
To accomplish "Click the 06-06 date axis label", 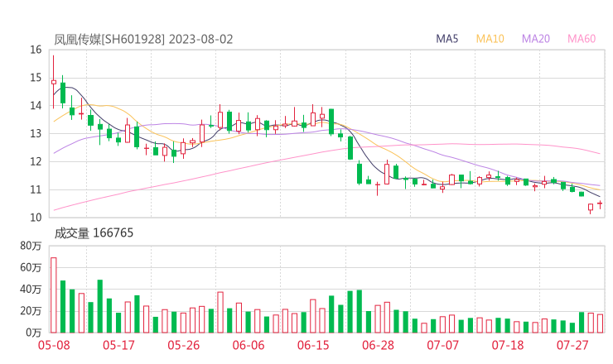I will click(x=249, y=345).
